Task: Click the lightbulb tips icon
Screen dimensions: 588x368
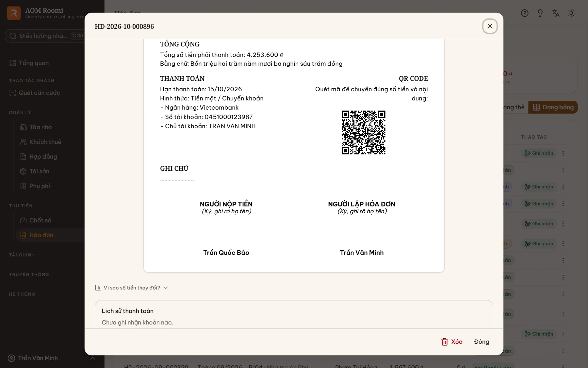Action: [x=540, y=13]
